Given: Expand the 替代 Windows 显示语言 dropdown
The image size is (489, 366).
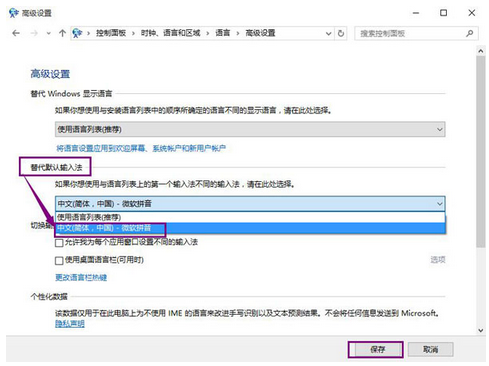Looking at the screenshot, I should (x=250, y=129).
